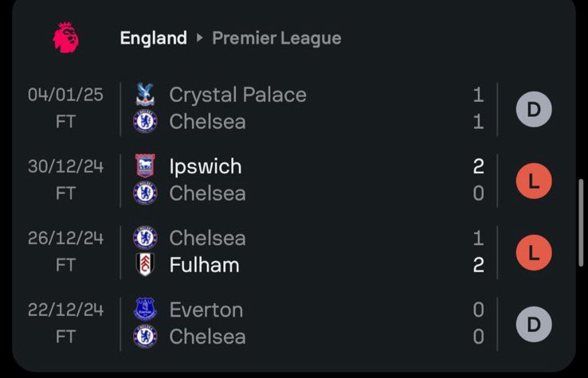The height and width of the screenshot is (378, 588).
Task: Open the 04/01/25 match date entry
Action: (65, 95)
